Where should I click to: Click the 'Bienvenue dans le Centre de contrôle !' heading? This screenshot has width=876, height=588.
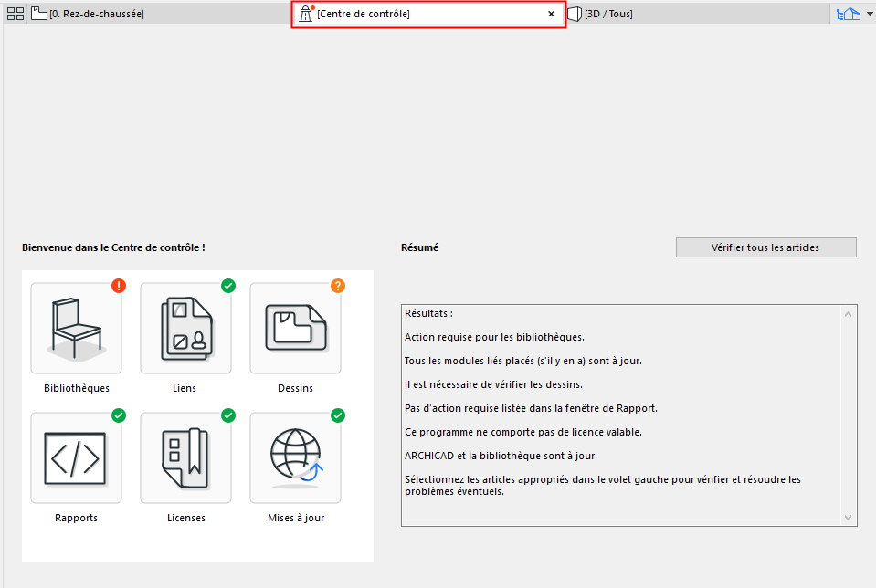point(113,247)
